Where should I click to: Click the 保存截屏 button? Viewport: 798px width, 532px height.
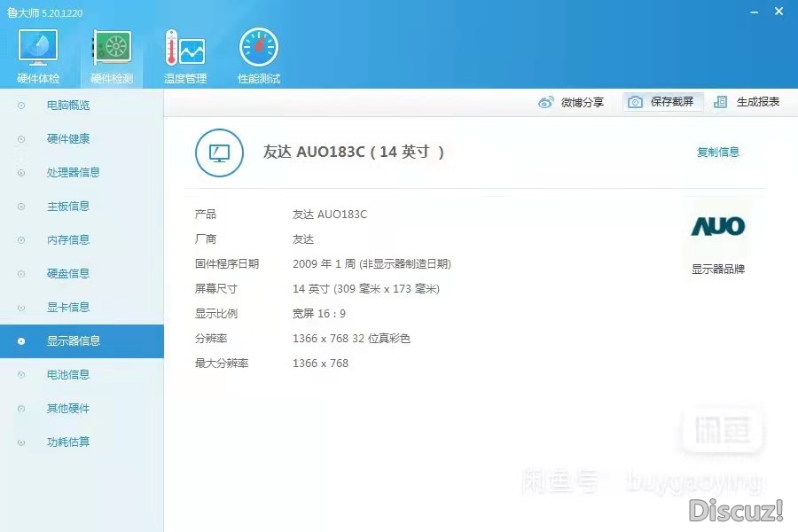point(662,102)
